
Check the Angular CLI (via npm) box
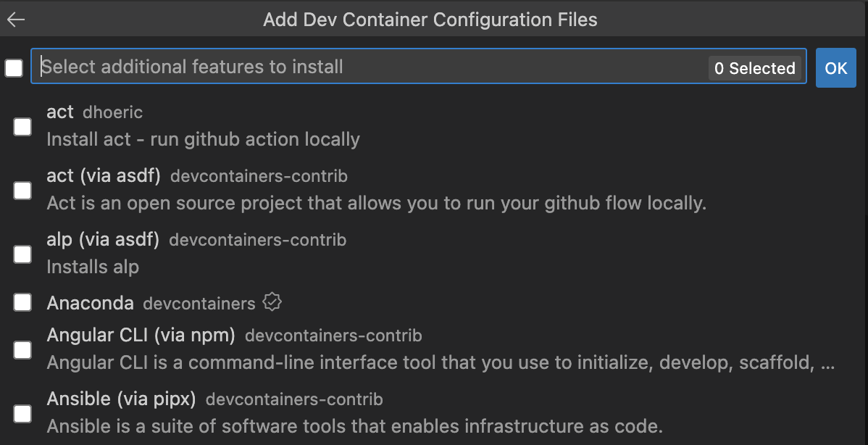point(22,350)
